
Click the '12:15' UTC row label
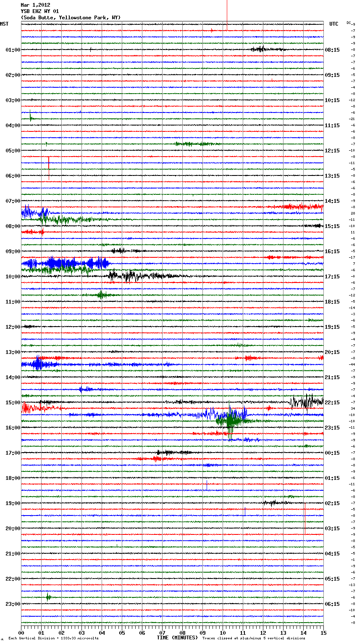pyautogui.click(x=332, y=151)
